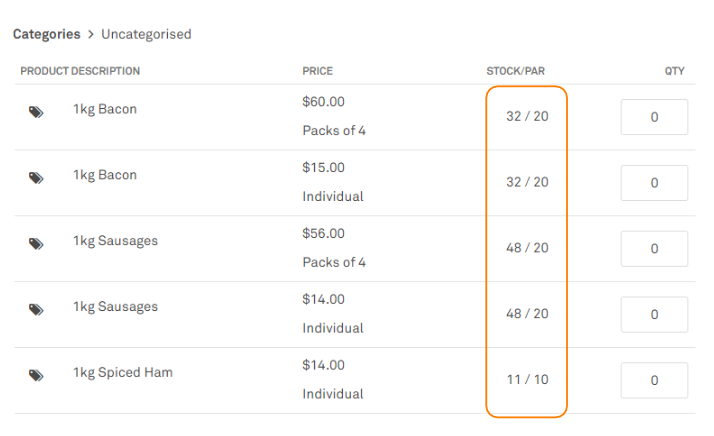The height and width of the screenshot is (436, 714).
Task: Select the 1kg Spiced Ham product name
Action: tap(123, 373)
